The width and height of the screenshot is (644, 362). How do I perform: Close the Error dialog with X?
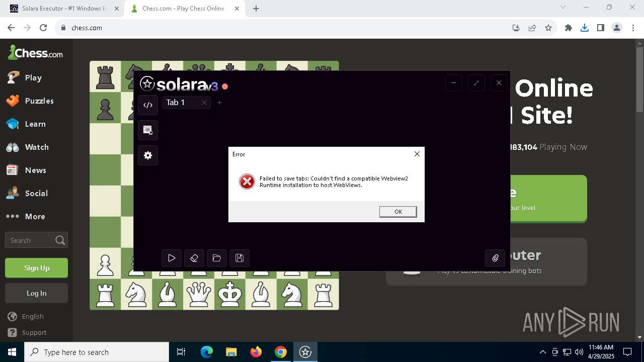coord(417,154)
